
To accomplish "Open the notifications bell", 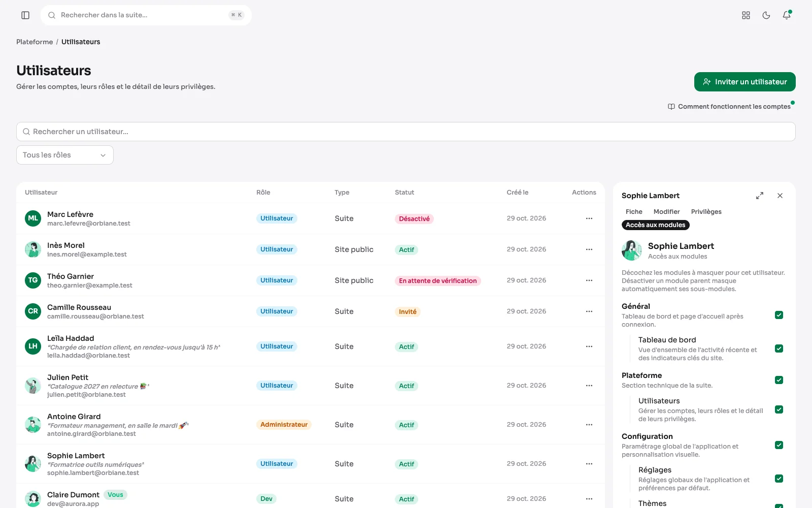I will [x=787, y=15].
